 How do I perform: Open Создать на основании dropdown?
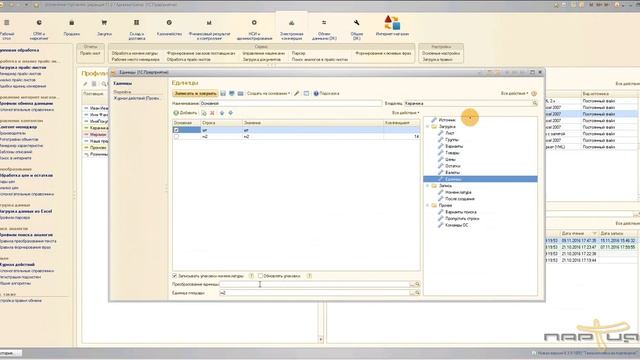(269, 93)
